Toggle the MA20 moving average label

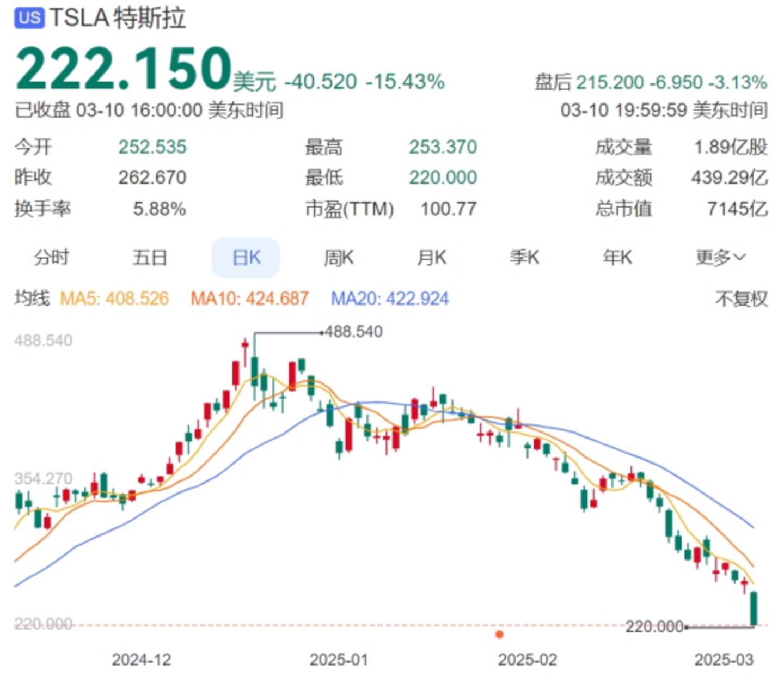390,299
